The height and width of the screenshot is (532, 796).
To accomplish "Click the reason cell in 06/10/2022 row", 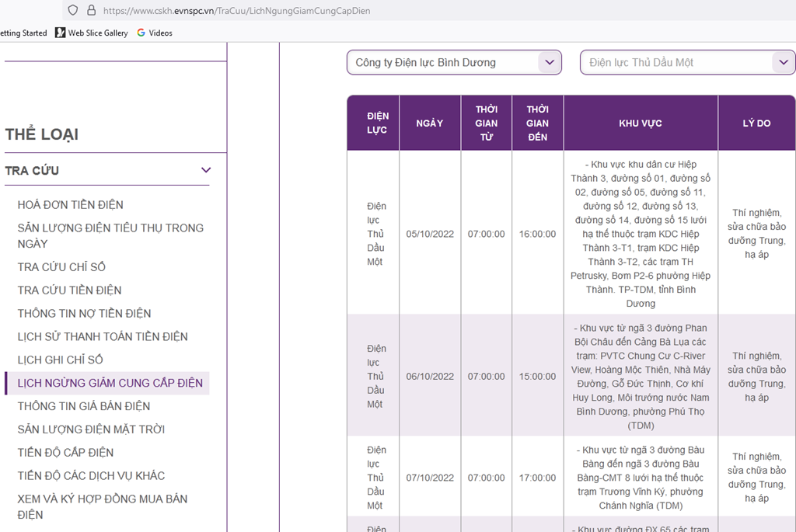I will tap(757, 377).
